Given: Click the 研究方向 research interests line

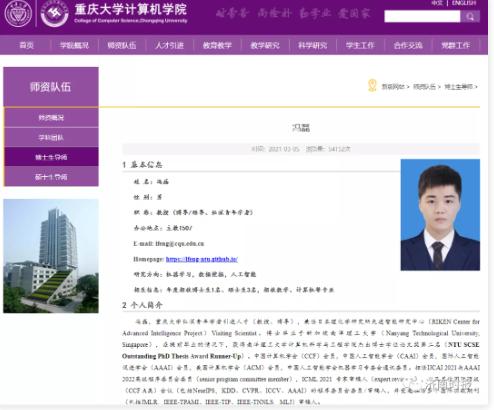Looking at the screenshot, I should [195, 275].
